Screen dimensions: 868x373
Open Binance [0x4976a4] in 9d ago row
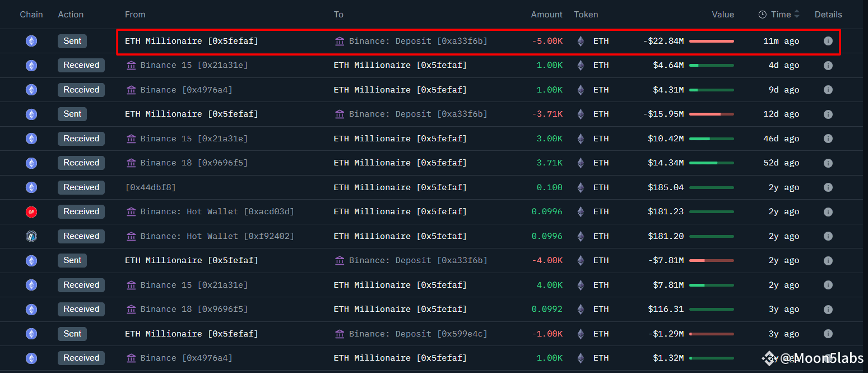pyautogui.click(x=186, y=90)
